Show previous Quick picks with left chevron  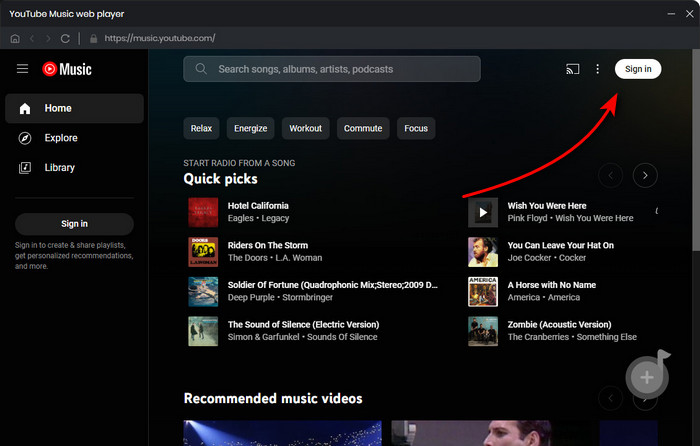coord(610,176)
